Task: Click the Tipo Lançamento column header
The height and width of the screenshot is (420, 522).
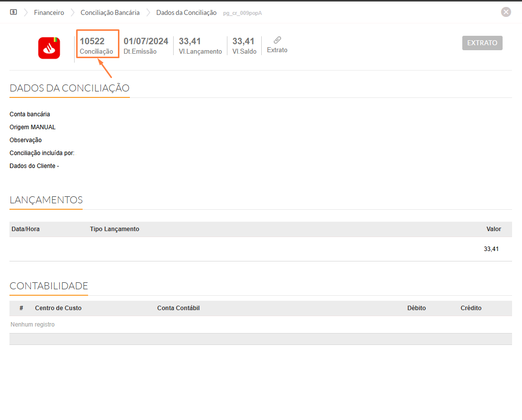Action: tap(114, 229)
